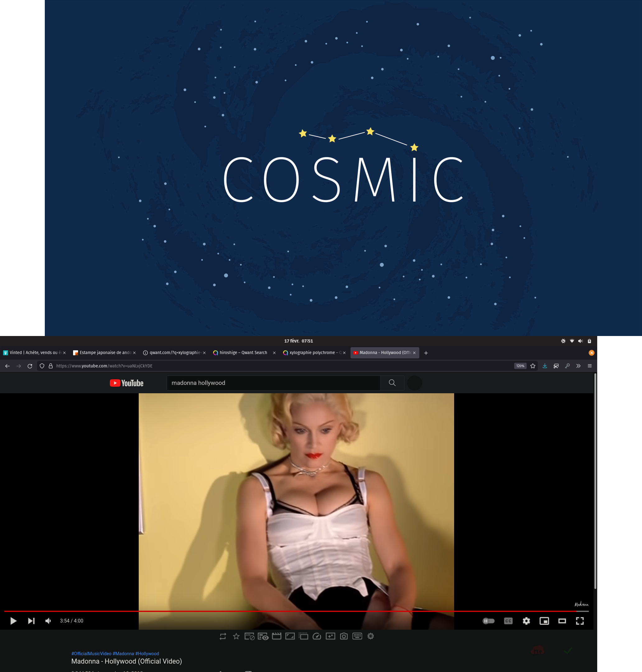The width and height of the screenshot is (642, 672).
Task: Click the screenshot scissors toolbar icon
Action: [x=556, y=366]
